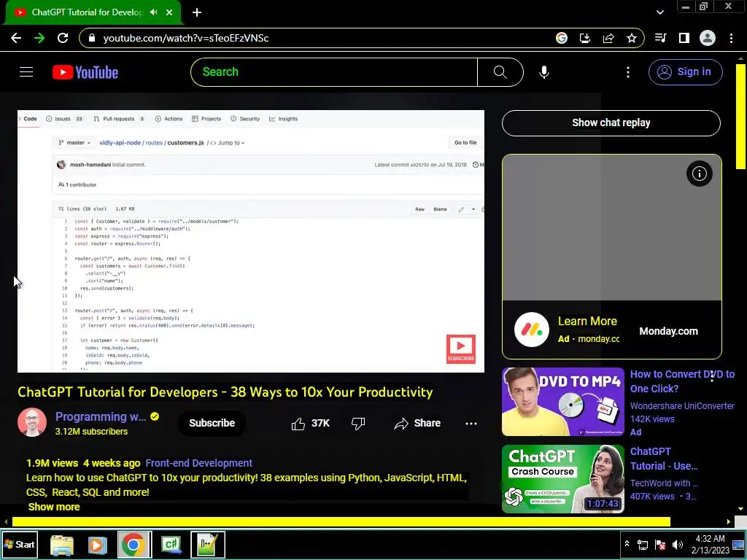Click the scroll down arrow of page
The height and width of the screenshot is (560, 747).
pos(740,509)
